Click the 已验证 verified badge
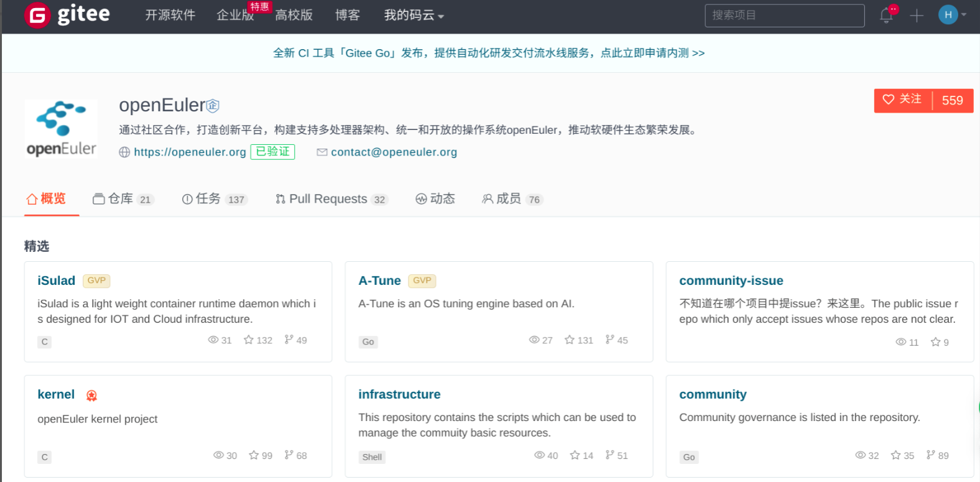The width and height of the screenshot is (980, 482). [x=272, y=152]
